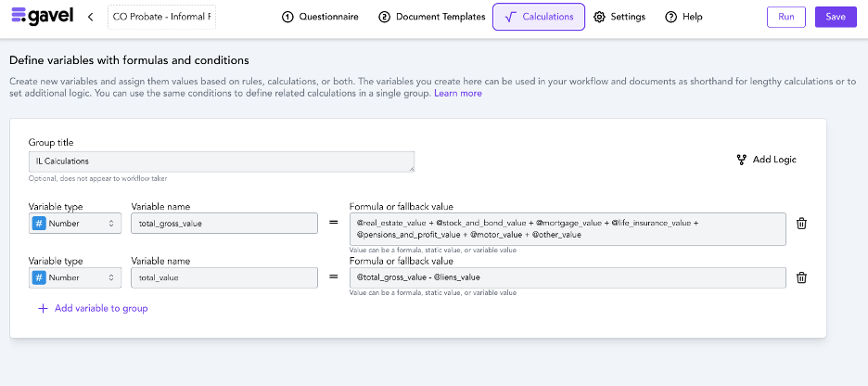
Task: Delete the total_gross_value variable row
Action: (802, 224)
